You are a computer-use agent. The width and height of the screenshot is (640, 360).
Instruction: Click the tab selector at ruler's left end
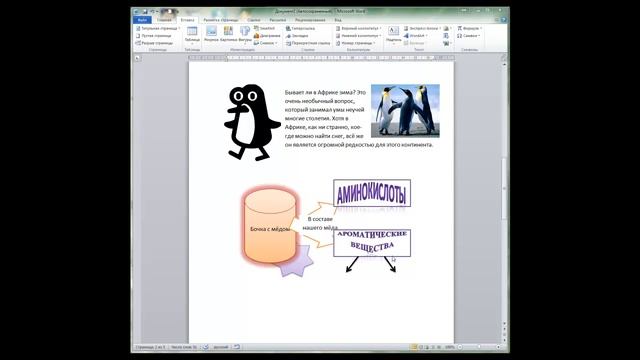[x=138, y=58]
